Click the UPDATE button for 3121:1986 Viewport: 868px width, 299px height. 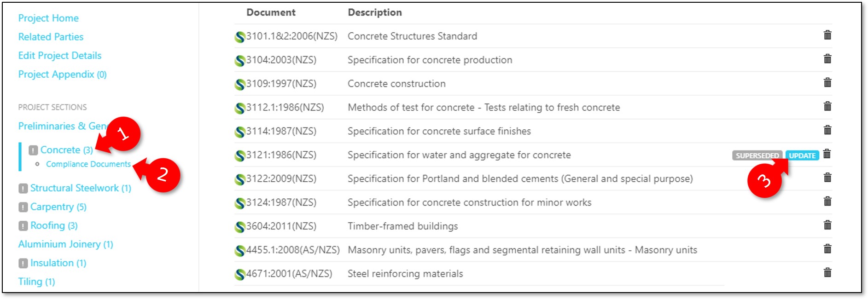point(802,155)
